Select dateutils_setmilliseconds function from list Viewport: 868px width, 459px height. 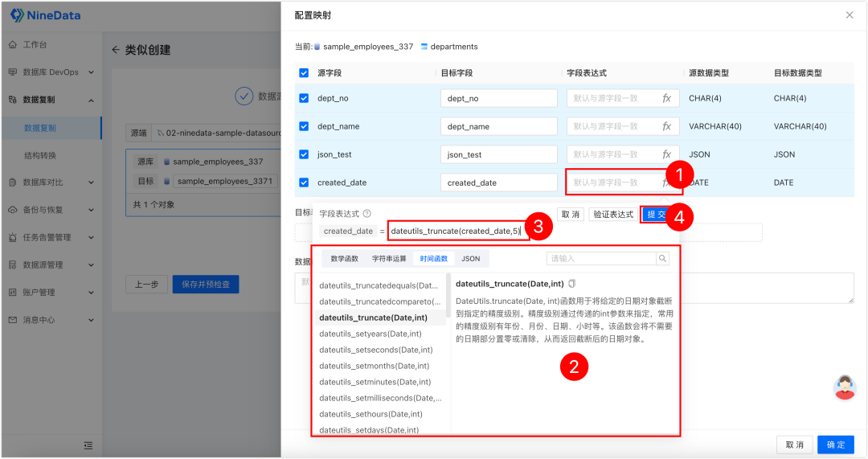[x=380, y=398]
